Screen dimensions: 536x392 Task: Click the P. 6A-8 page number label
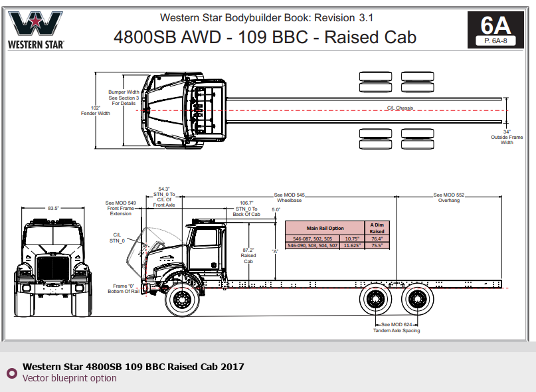(x=495, y=41)
